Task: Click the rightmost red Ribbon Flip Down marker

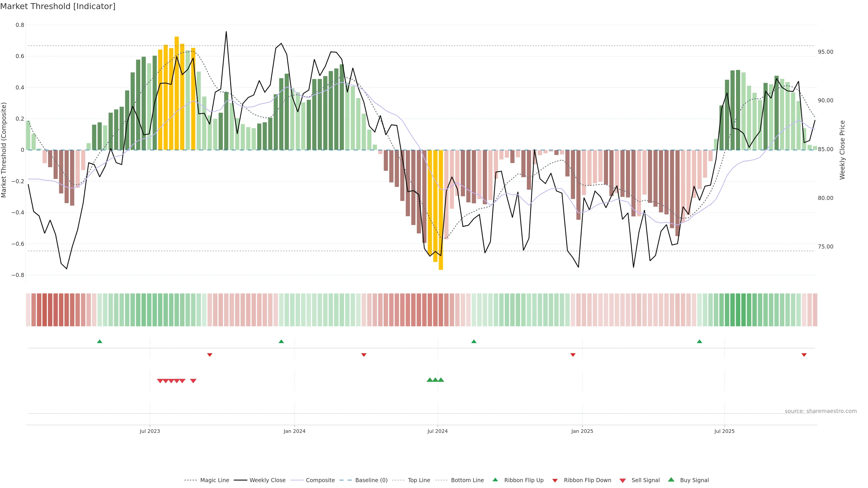Action: click(804, 355)
